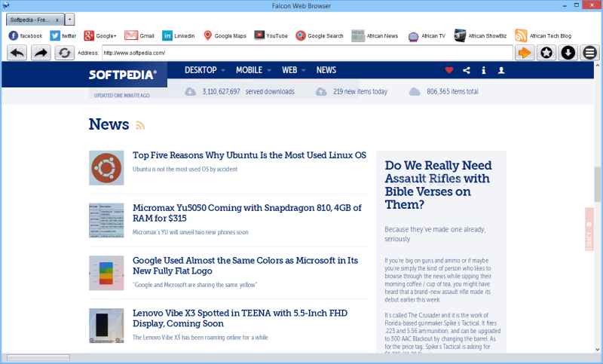Open the hamburger menu button
603x364 pixels.
click(590, 53)
